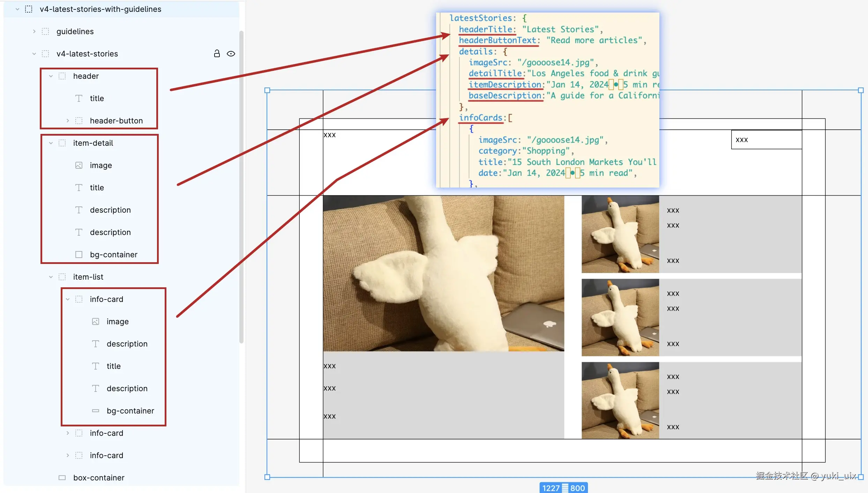The image size is (868, 493).
Task: Collapse the item-detail layer
Action: (51, 143)
